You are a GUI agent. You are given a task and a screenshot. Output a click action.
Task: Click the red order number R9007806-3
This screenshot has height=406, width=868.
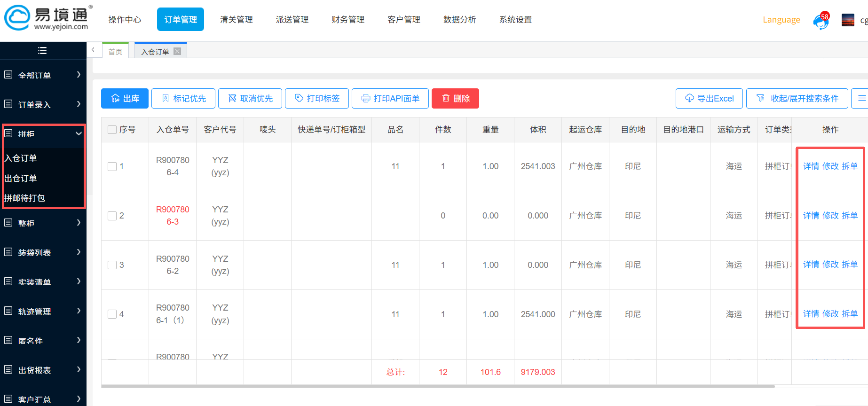[x=173, y=216]
